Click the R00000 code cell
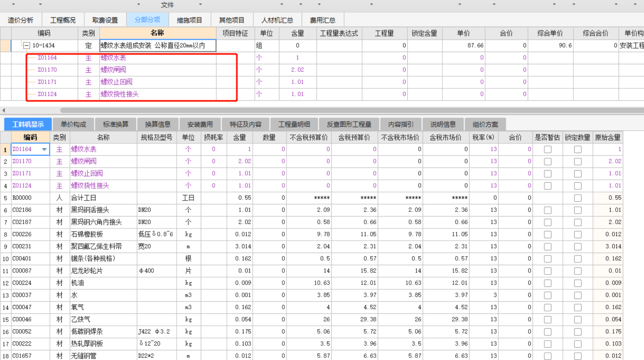This screenshot has width=644, height=360. click(x=30, y=198)
